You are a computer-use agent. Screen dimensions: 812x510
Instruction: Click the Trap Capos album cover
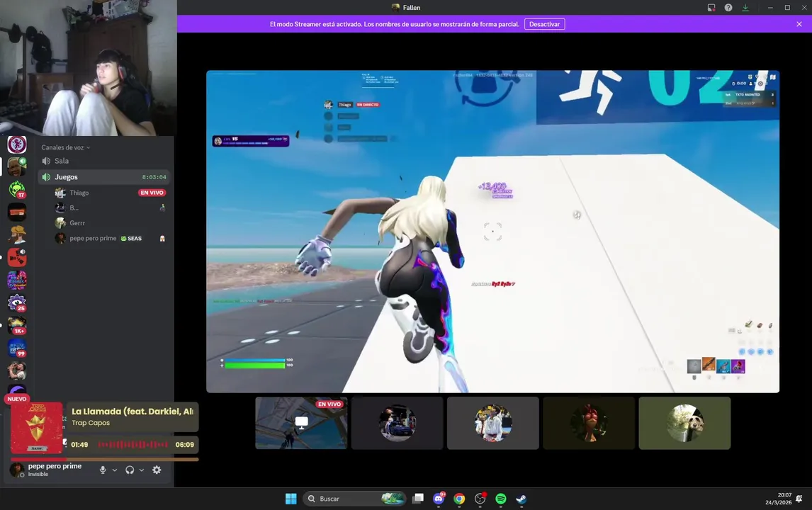coord(37,428)
